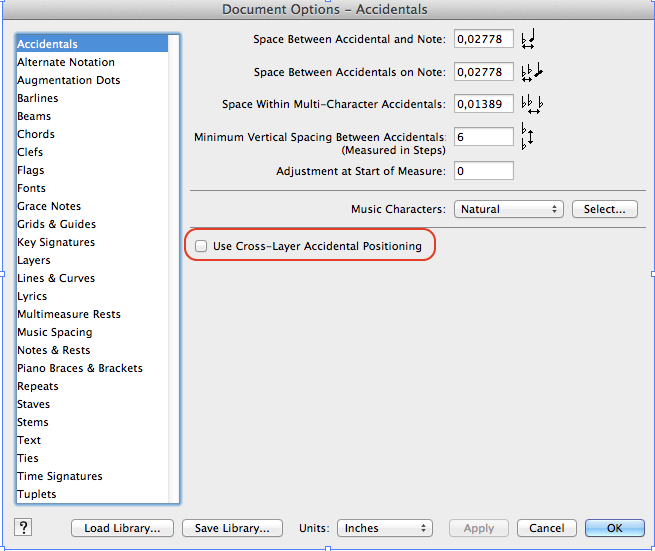Select Key Signatures in the category list
The height and width of the screenshot is (551, 655).
[56, 242]
